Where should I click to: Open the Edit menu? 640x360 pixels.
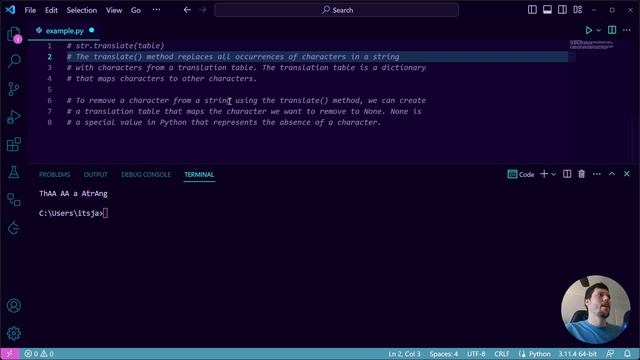click(x=51, y=10)
